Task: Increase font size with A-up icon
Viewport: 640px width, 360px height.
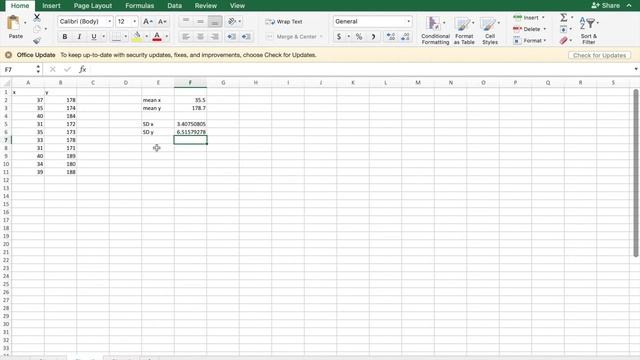Action: click(x=147, y=22)
